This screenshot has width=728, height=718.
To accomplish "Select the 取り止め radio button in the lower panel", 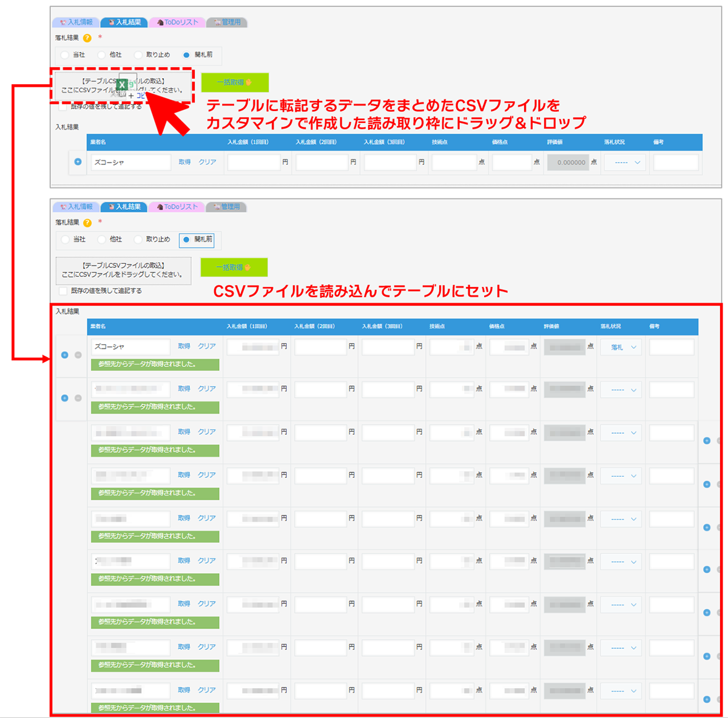I will point(138,240).
